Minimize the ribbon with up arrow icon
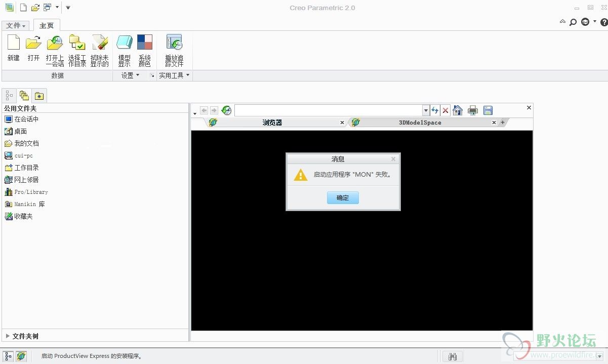The width and height of the screenshot is (608, 364). pyautogui.click(x=562, y=22)
